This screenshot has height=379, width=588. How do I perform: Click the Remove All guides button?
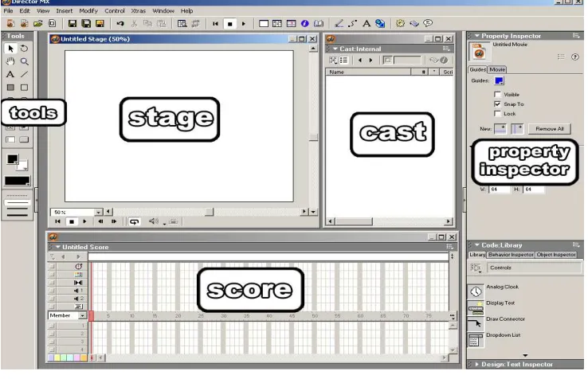(x=550, y=128)
